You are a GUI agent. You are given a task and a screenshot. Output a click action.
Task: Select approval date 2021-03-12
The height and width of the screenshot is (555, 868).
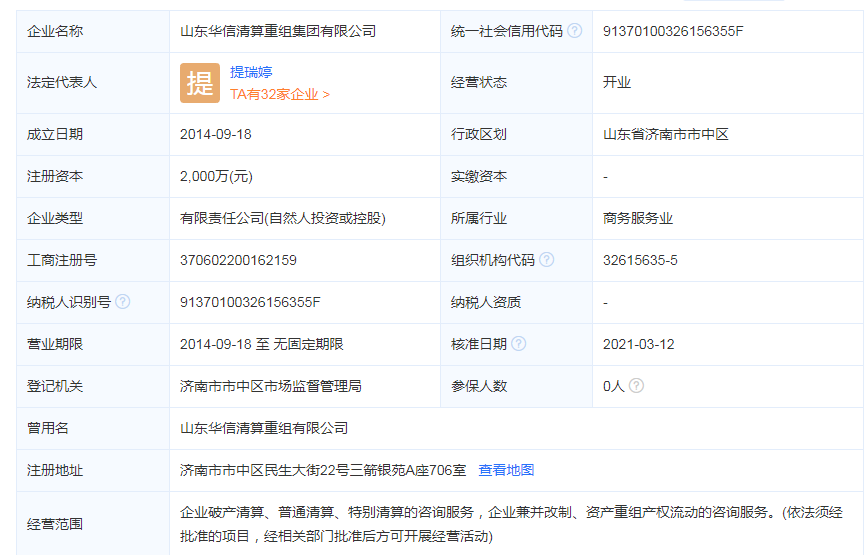click(x=639, y=344)
